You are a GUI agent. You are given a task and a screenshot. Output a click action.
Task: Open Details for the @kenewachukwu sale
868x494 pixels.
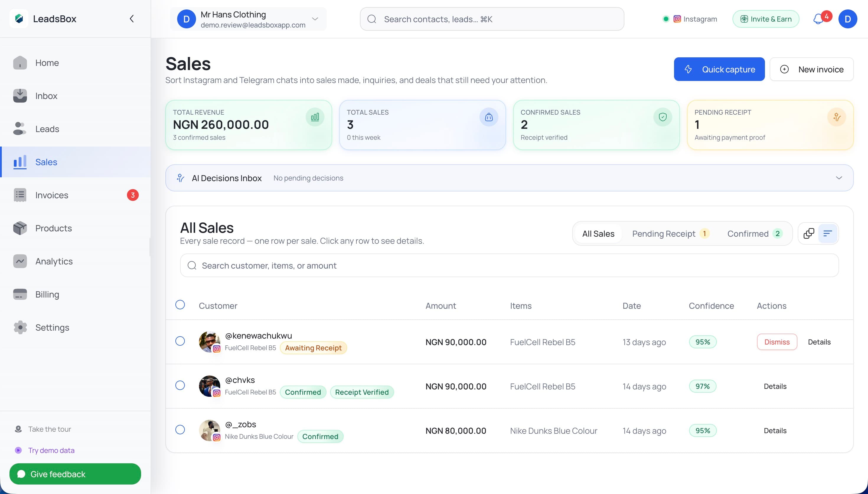click(819, 342)
